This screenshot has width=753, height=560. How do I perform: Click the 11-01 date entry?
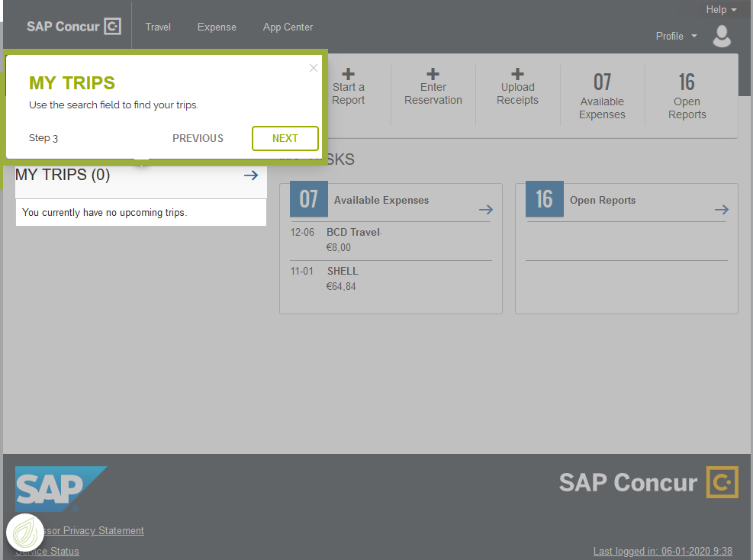pyautogui.click(x=301, y=272)
